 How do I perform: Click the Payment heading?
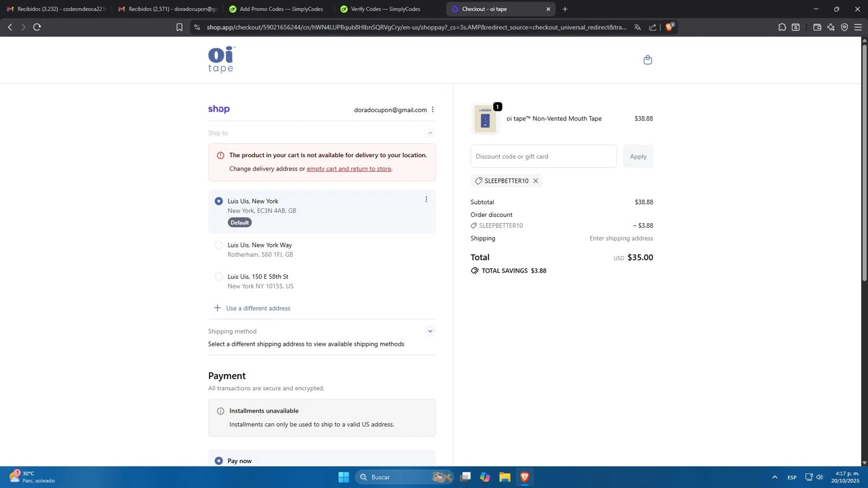[x=227, y=376]
